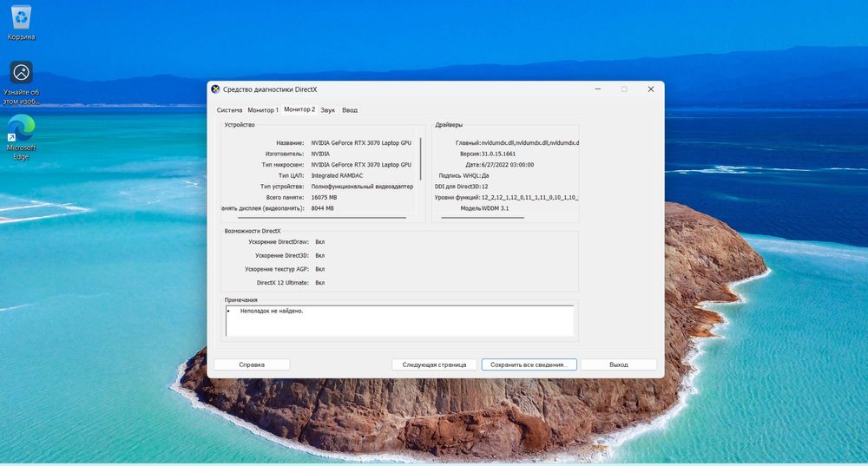
Task: Click 'Полнофункциональный видеоадаптер' value
Action: 362,187
